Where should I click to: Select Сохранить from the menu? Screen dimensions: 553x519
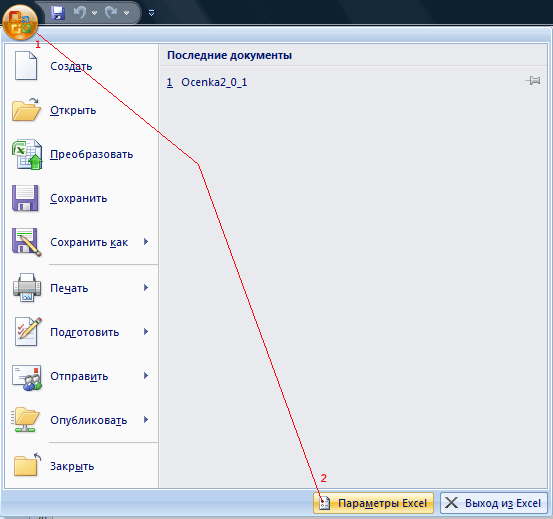pyautogui.click(x=78, y=199)
